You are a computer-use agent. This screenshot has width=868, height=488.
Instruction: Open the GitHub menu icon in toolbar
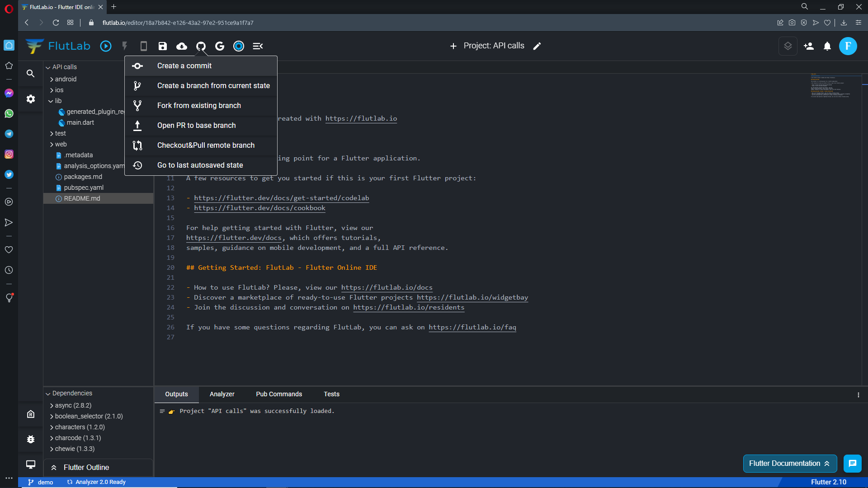point(201,46)
